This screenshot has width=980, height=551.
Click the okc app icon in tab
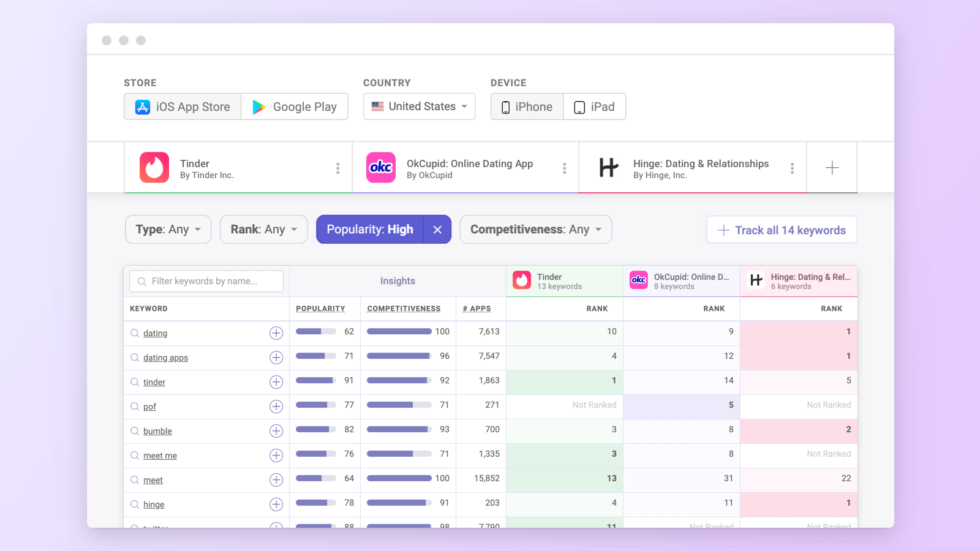pos(381,168)
